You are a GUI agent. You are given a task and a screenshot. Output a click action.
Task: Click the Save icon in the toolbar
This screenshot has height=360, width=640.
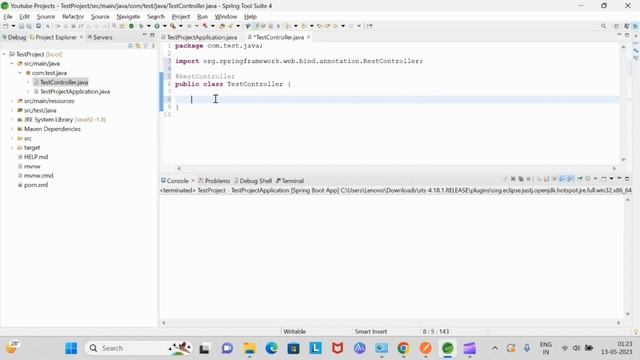click(x=22, y=26)
